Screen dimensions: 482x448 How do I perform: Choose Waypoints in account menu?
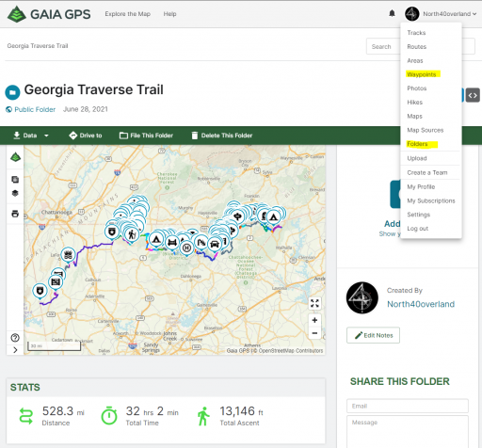422,74
